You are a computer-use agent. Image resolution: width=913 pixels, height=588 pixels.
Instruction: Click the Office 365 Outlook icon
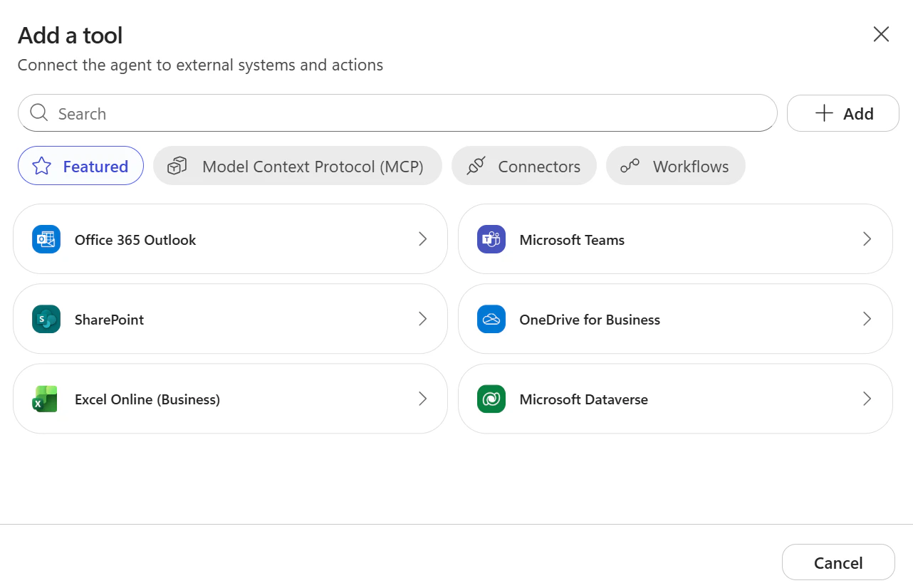46,239
